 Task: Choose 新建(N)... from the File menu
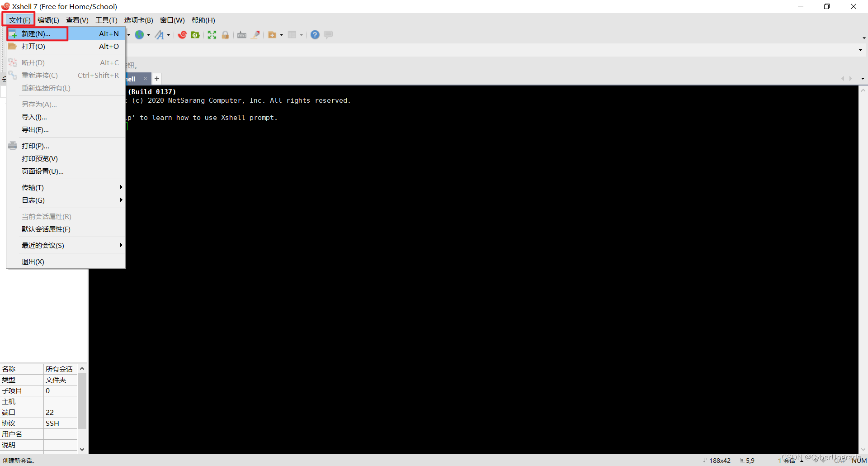[x=66, y=33]
